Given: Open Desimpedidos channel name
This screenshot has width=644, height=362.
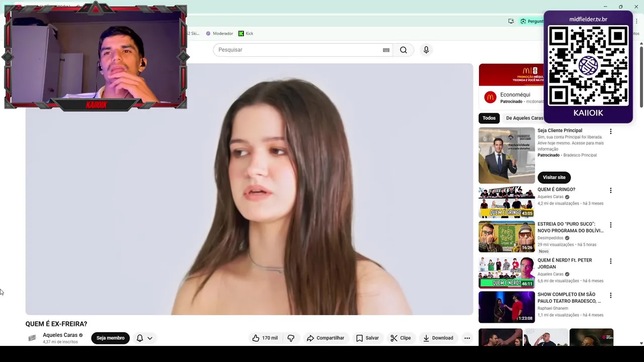Looking at the screenshot, I should pyautogui.click(x=550, y=238).
